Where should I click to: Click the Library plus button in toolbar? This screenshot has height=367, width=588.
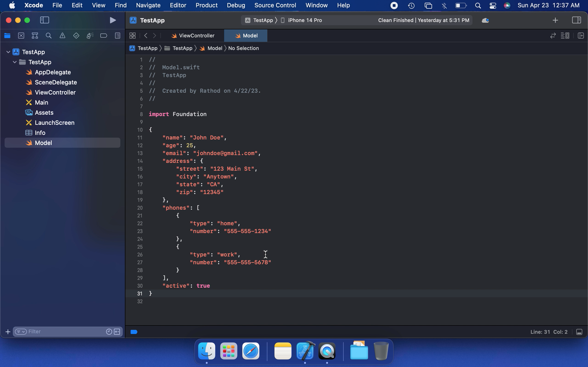point(555,20)
